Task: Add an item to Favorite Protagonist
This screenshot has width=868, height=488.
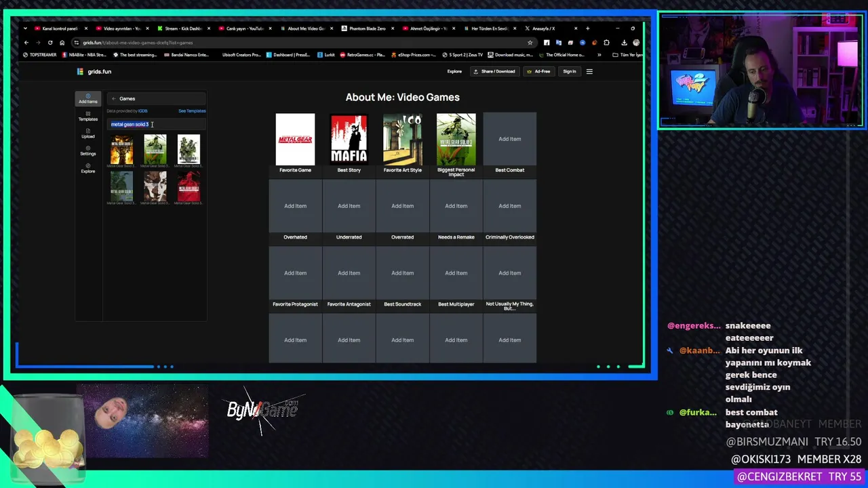Action: [295, 273]
